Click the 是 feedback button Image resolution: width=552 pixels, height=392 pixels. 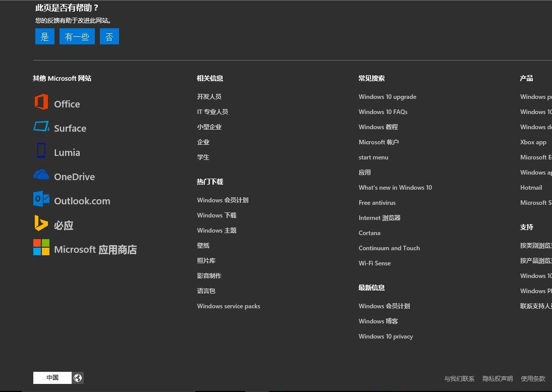click(44, 36)
